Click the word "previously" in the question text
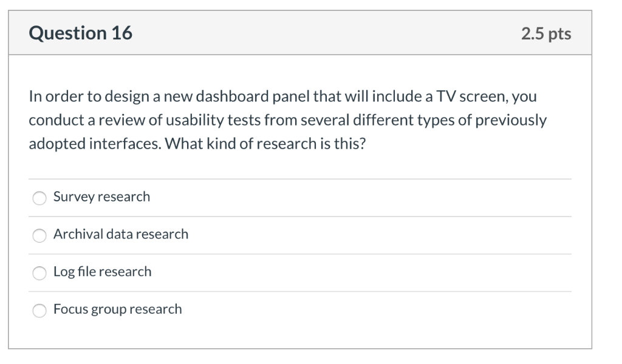Image resolution: width=622 pixels, height=364 pixels. (x=511, y=120)
